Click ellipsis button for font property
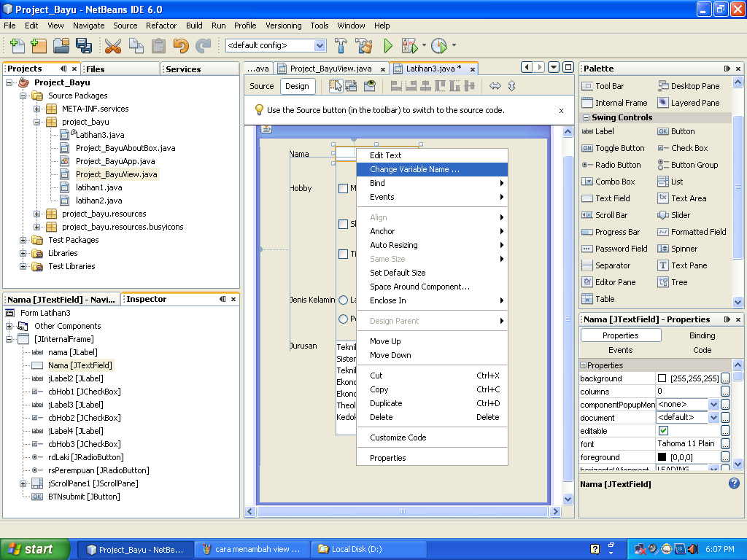Image resolution: width=747 pixels, height=560 pixels. click(x=725, y=444)
